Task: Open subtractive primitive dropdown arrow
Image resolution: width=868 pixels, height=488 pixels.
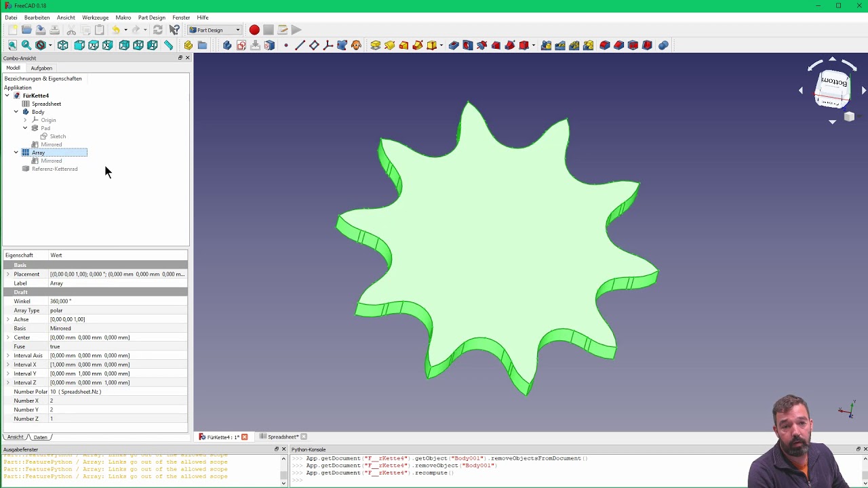Action: click(x=534, y=45)
